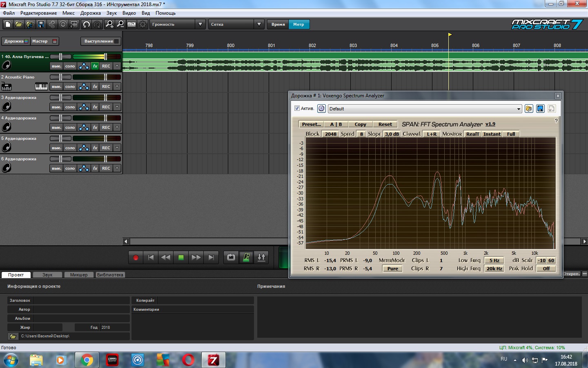Click the share/publish toolbar icon
This screenshot has height=368, width=588.
pos(52,25)
